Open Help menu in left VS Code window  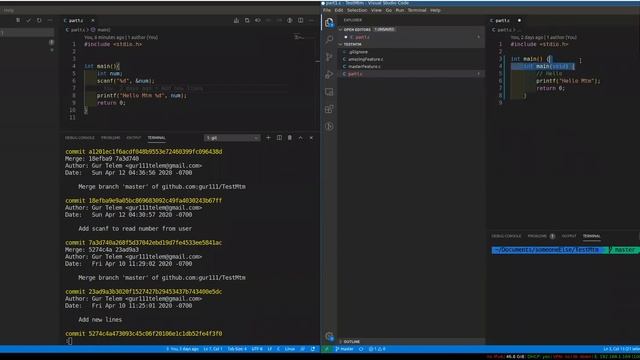pos(9,10)
